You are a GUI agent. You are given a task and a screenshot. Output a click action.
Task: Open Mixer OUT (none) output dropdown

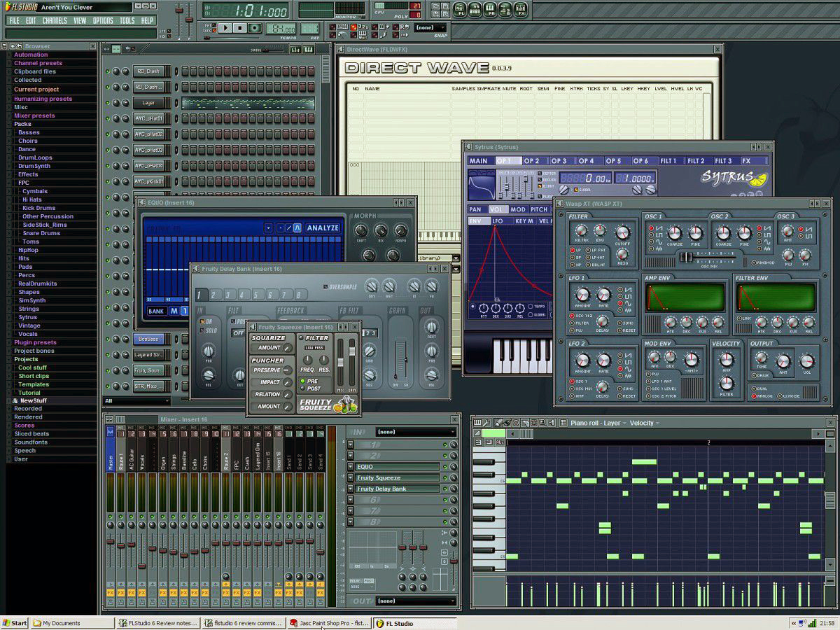[x=416, y=601]
